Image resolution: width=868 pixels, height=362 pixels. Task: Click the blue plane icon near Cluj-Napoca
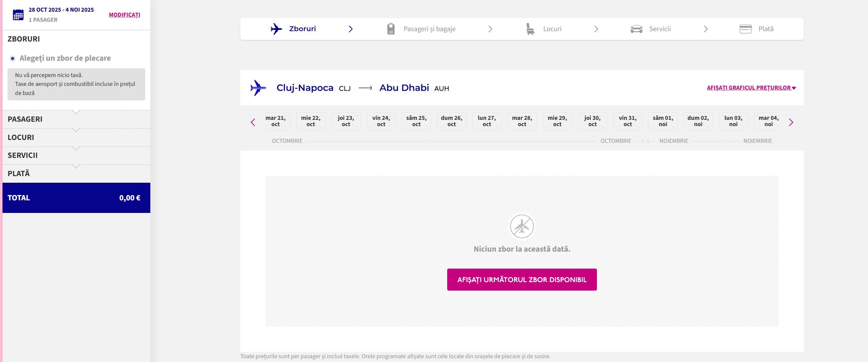[x=258, y=88]
